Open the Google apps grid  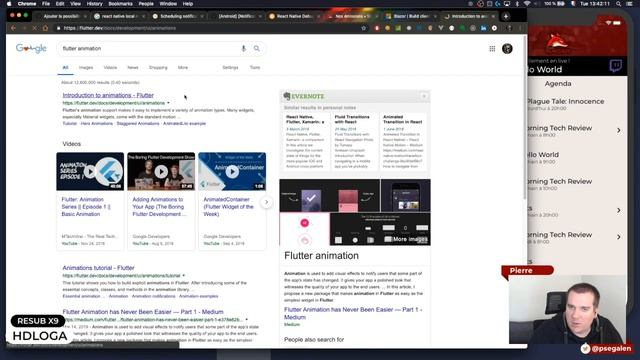(492, 49)
